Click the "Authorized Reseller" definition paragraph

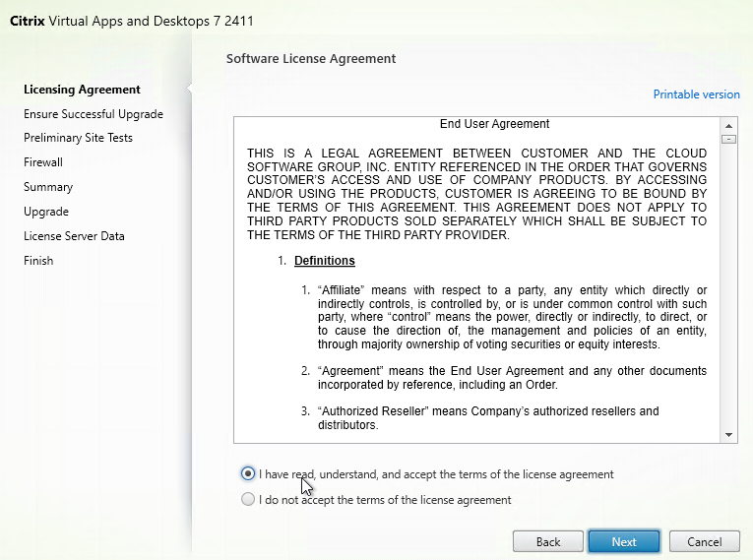[x=488, y=418]
